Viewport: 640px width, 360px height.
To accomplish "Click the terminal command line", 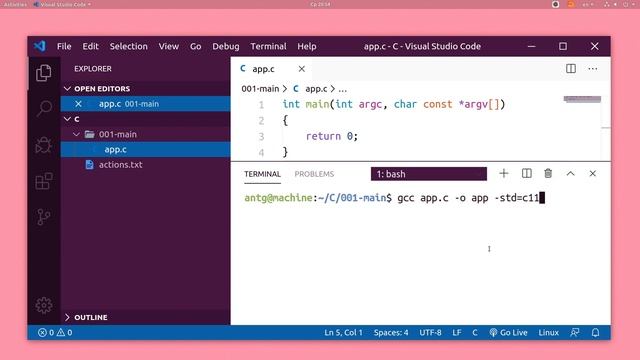I will tap(394, 198).
